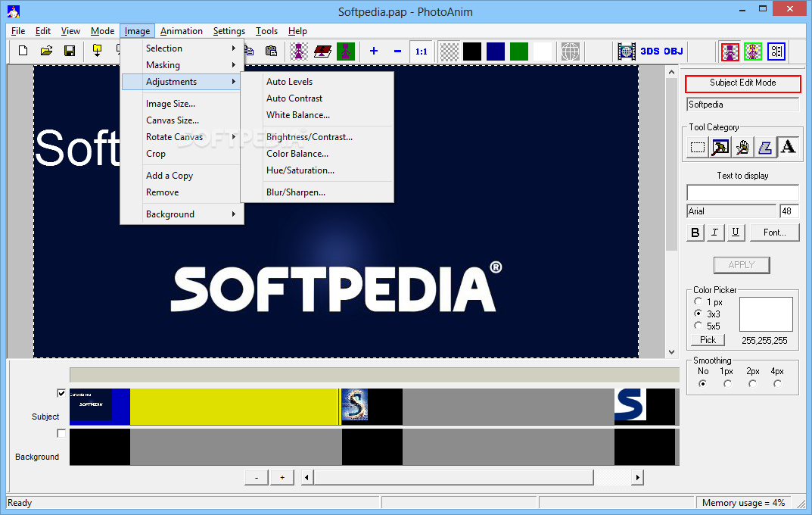
Task: Click timeline zoom out minus button
Action: coord(257,477)
